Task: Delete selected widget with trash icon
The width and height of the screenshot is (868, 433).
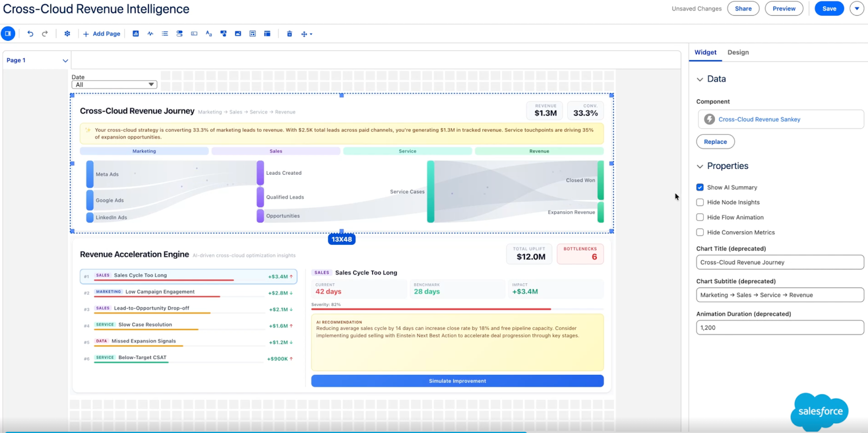Action: 290,34
